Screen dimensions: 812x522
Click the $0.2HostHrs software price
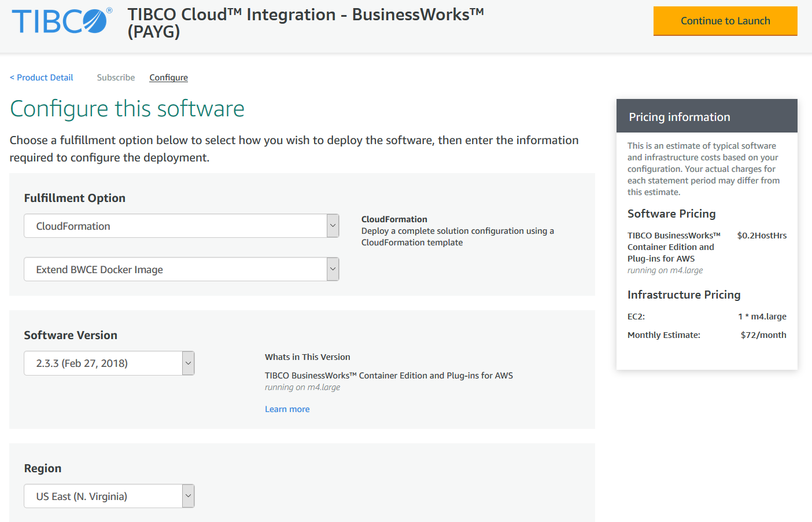pyautogui.click(x=761, y=236)
